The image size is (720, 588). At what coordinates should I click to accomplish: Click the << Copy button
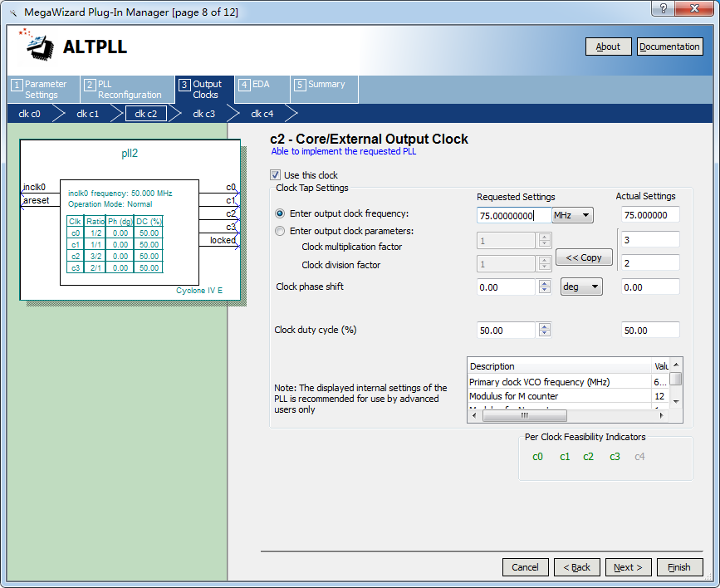pos(584,257)
